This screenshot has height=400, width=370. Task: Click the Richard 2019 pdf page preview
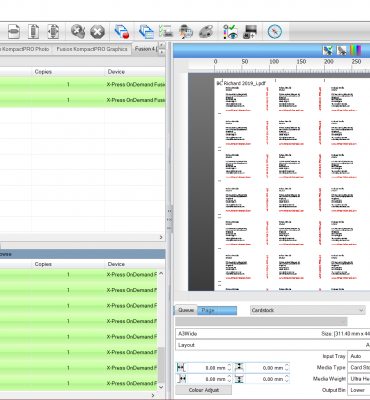pyautogui.click(x=292, y=184)
